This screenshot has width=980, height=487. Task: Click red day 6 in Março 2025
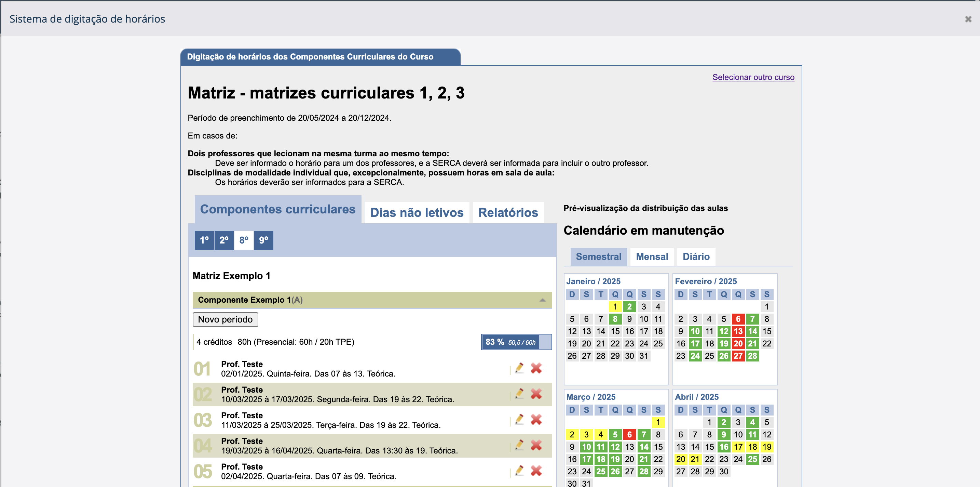(630, 434)
